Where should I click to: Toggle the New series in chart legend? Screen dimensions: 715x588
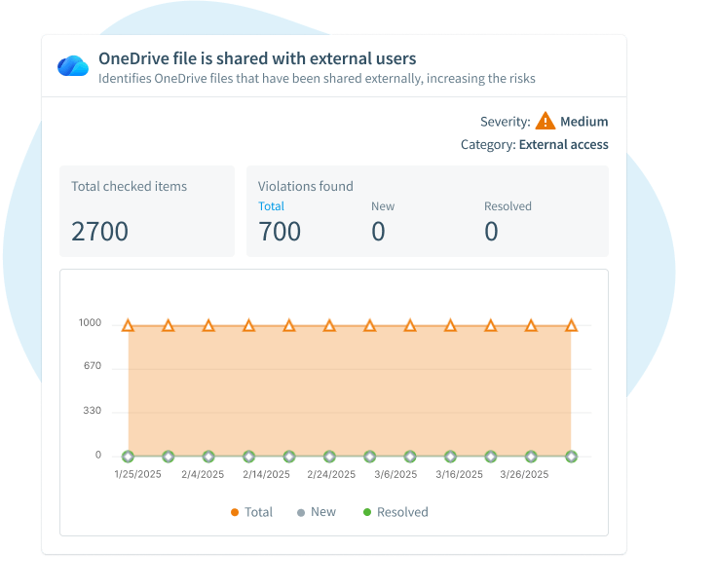click(317, 512)
